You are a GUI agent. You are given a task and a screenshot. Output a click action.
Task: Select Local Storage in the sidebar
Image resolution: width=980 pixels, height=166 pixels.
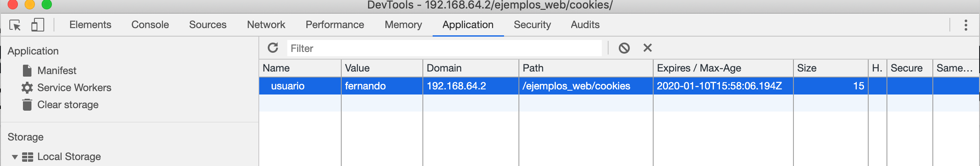(69, 157)
